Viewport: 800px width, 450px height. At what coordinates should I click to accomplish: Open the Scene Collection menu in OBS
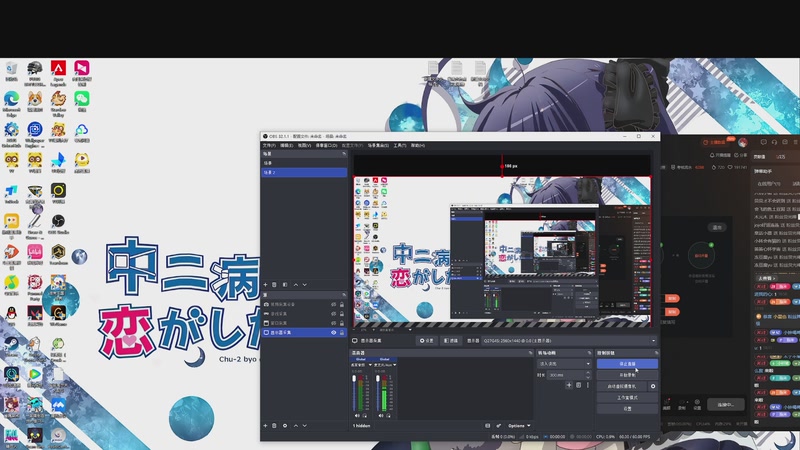coord(378,145)
